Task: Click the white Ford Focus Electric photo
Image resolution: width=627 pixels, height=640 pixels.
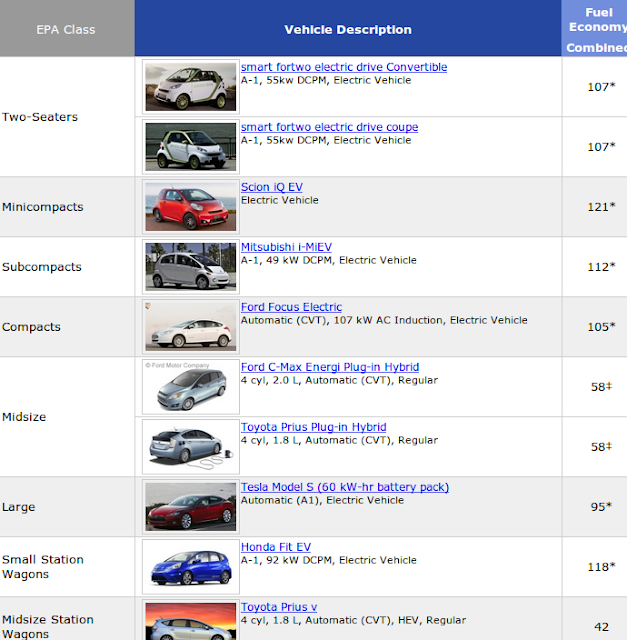Action: pos(191,327)
